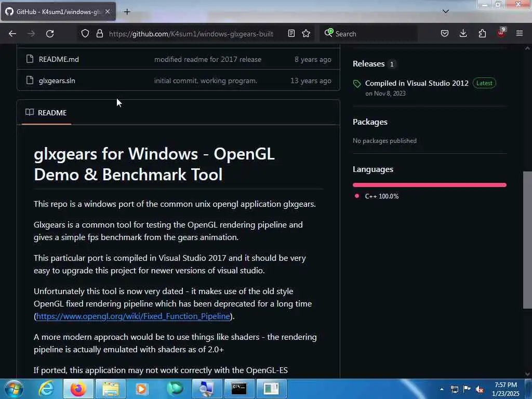Viewport: 532px width, 399px height.
Task: Show hidden system tray icons
Action: (442, 389)
